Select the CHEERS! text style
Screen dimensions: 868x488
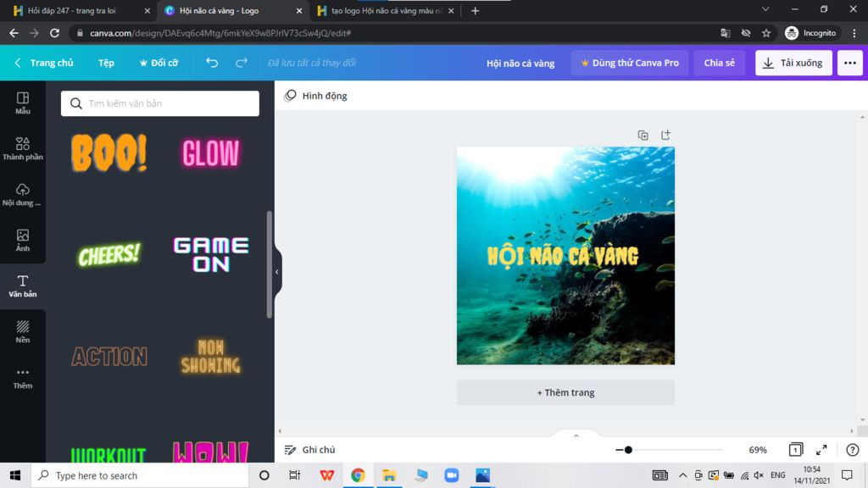[109, 254]
